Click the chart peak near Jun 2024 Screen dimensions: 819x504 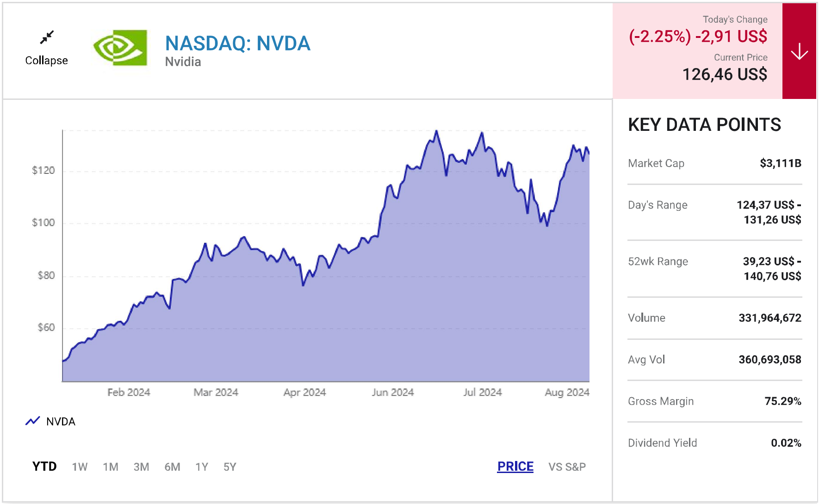point(436,132)
